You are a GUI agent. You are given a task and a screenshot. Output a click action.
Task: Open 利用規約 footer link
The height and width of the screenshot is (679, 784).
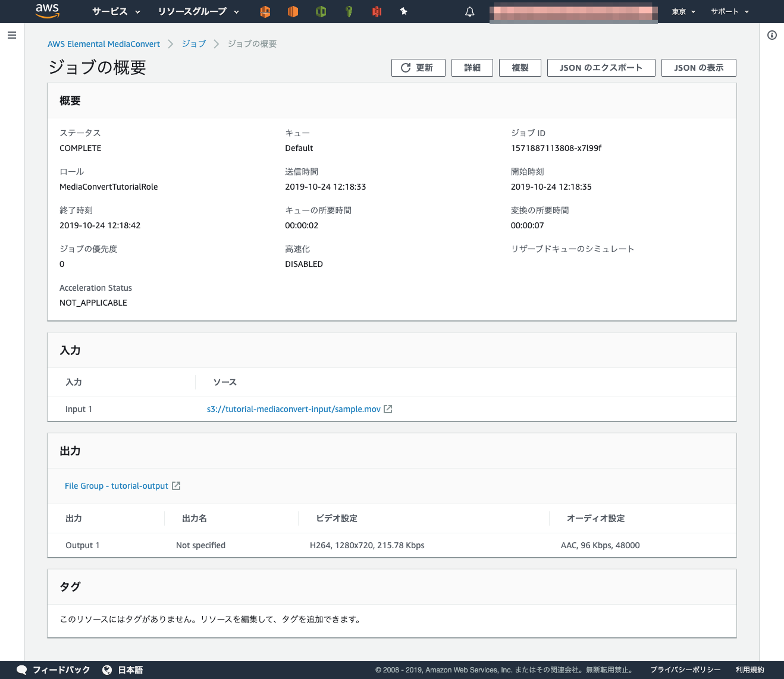click(750, 670)
